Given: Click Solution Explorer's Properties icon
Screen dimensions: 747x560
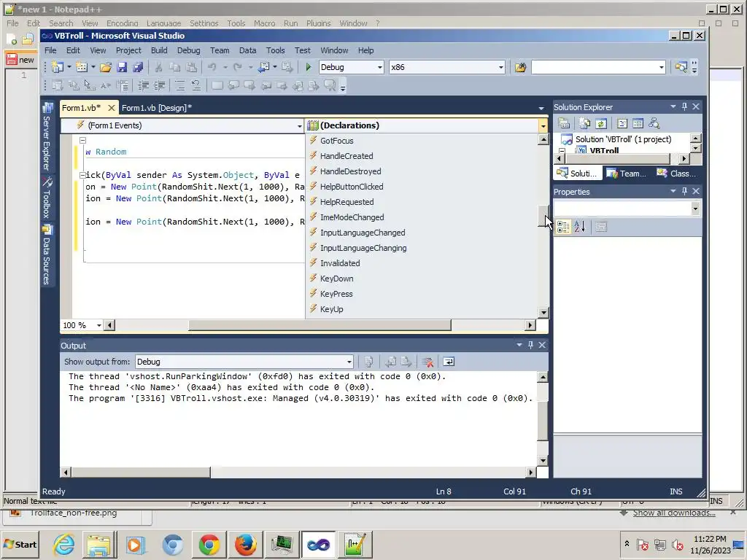Looking at the screenshot, I should tap(564, 124).
